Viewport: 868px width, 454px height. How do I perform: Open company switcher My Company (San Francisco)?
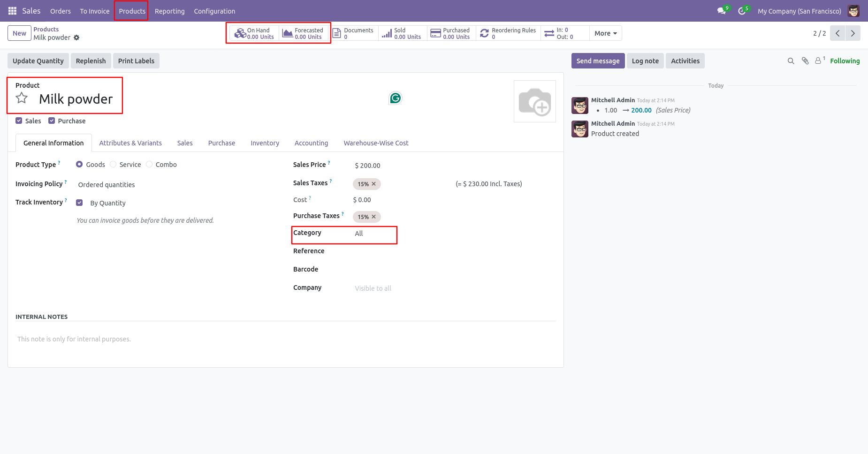[x=799, y=11]
